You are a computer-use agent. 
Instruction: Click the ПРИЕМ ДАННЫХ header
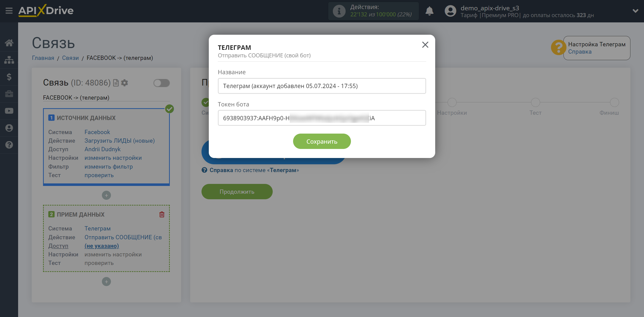click(80, 214)
